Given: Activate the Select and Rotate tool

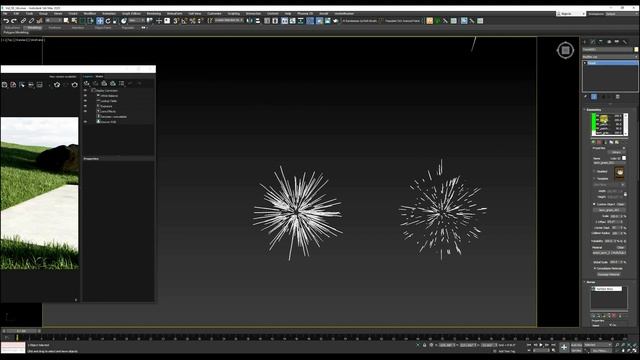Looking at the screenshot, I should coord(108,21).
